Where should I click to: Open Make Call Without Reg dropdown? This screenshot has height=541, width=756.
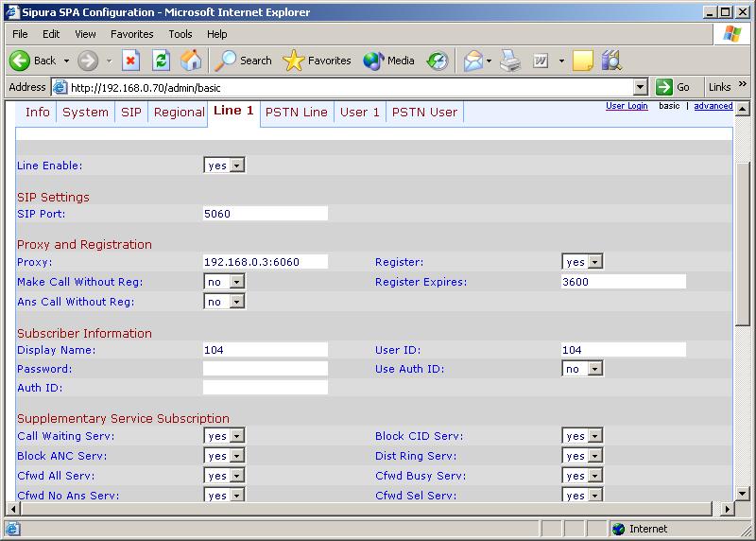click(225, 282)
